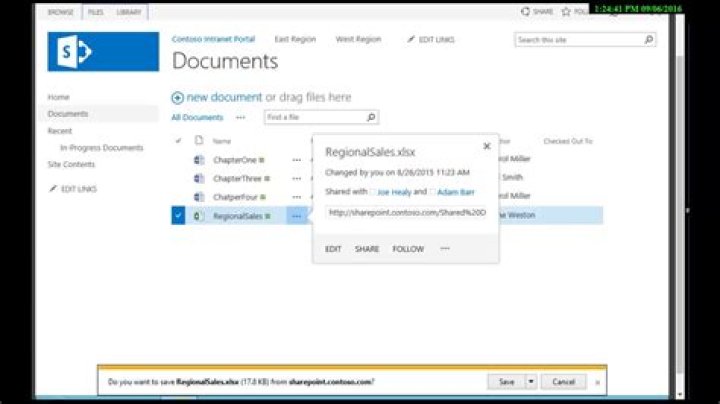Click the Joe Healy link
The image size is (720, 404).
tap(393, 191)
